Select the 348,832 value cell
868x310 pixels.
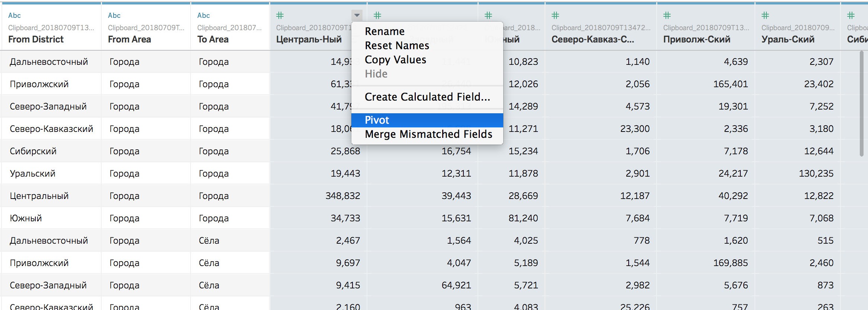point(342,196)
